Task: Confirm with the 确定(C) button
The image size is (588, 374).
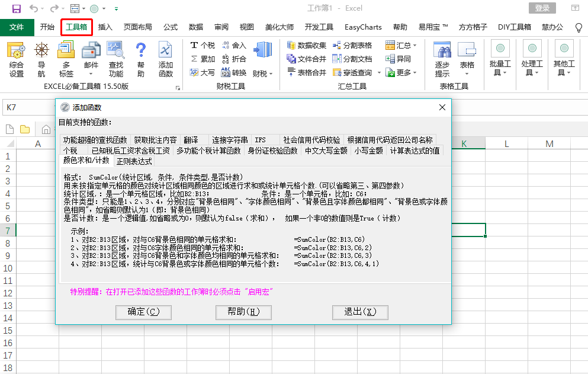Action: tap(144, 312)
